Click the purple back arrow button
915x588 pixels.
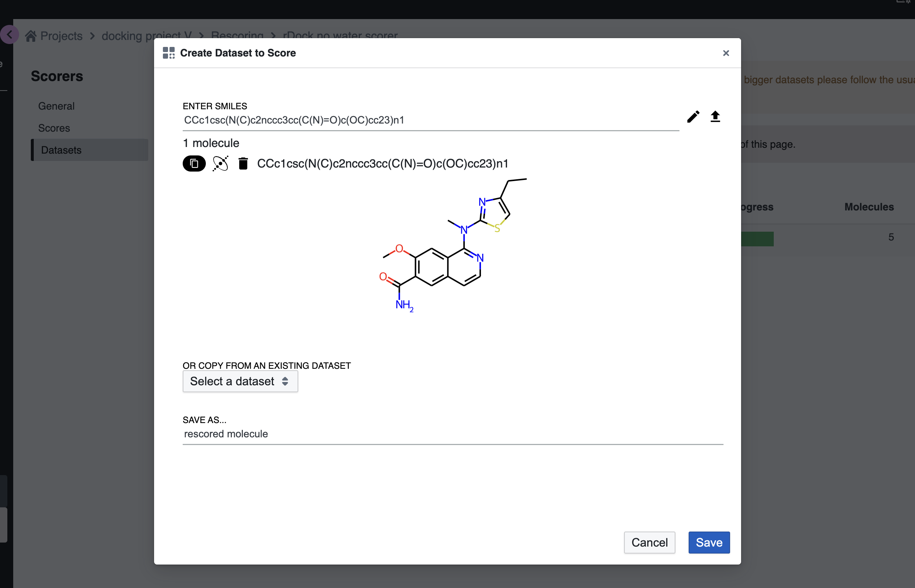click(10, 35)
